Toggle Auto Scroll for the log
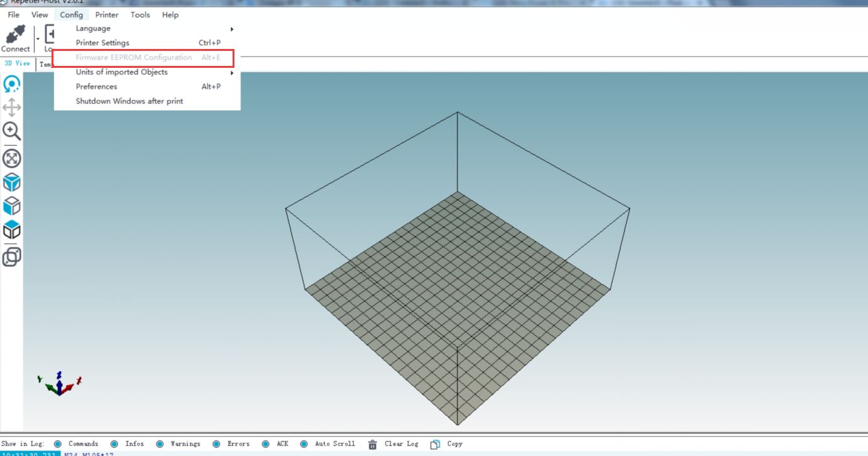Image resolution: width=868 pixels, height=456 pixels. pyautogui.click(x=304, y=444)
